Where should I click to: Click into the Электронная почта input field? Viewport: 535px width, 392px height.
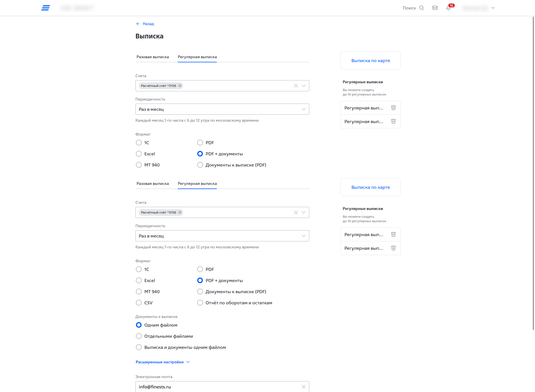[x=217, y=387]
